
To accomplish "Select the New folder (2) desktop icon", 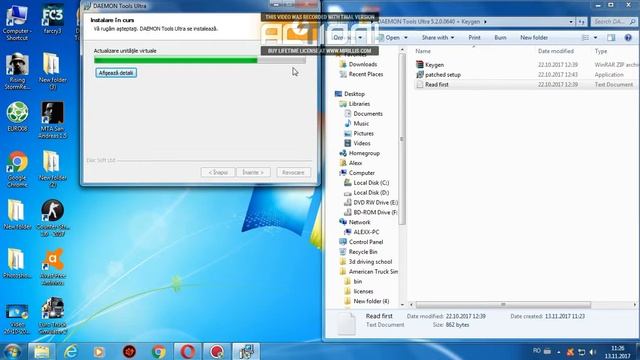I will 53,169.
